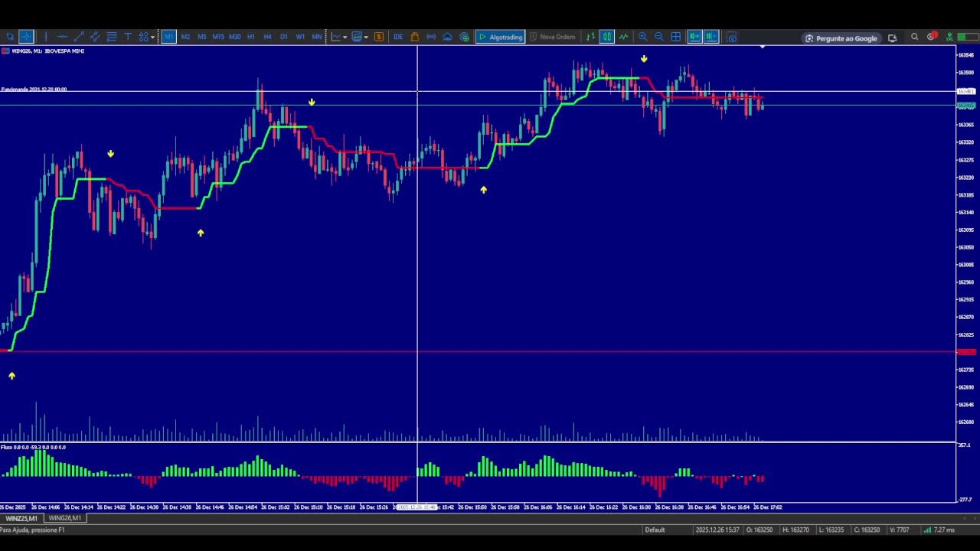This screenshot has height=551, width=980.
Task: Select the equidistant channel tool
Action: point(95,37)
